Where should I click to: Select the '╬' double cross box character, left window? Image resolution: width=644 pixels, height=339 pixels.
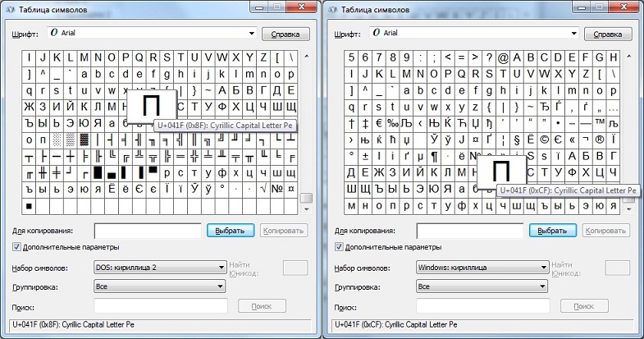click(x=194, y=156)
